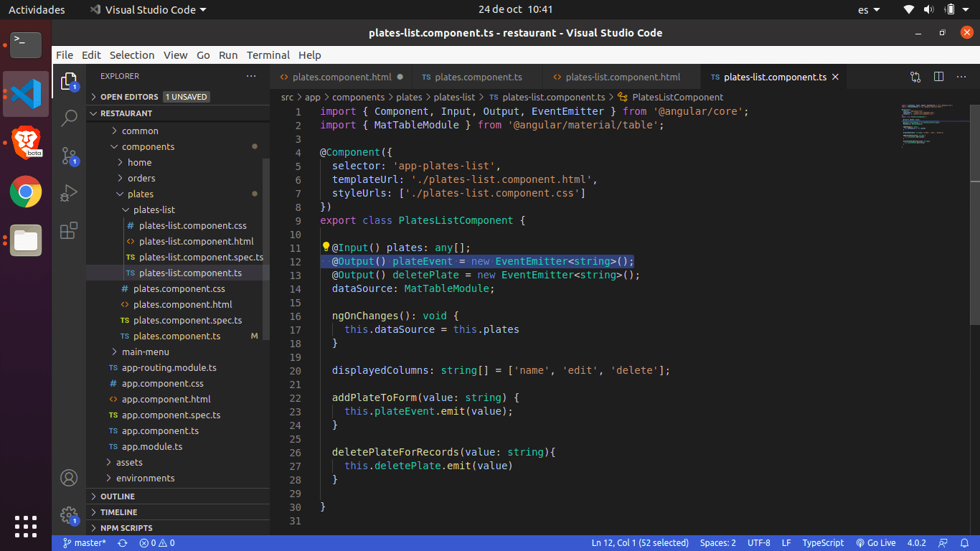980x551 pixels.
Task: Open the Accounts icon in activity bar
Action: point(69,478)
